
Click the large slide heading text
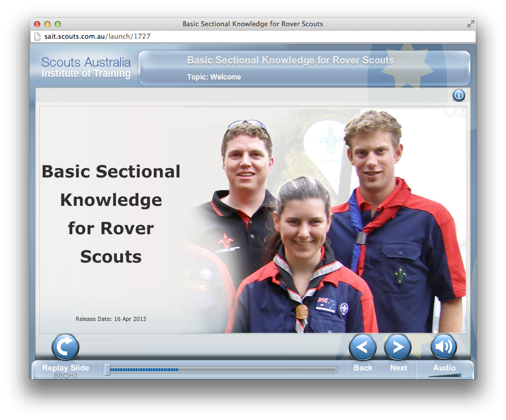[x=111, y=214]
